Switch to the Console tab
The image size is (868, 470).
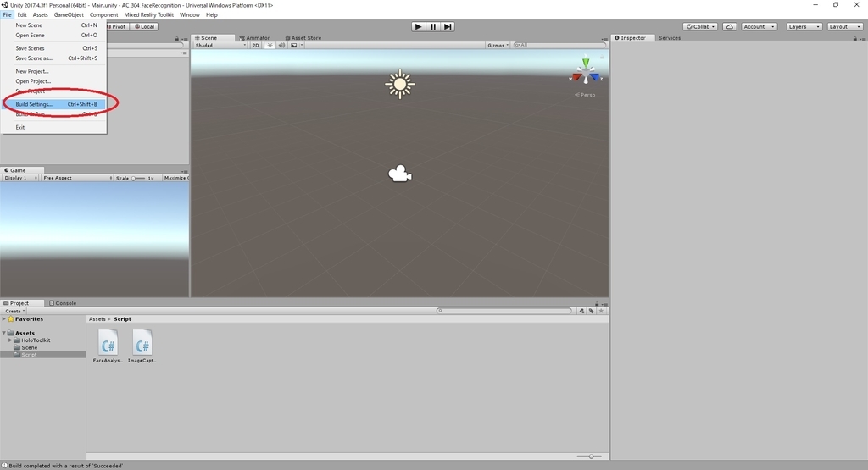point(63,303)
